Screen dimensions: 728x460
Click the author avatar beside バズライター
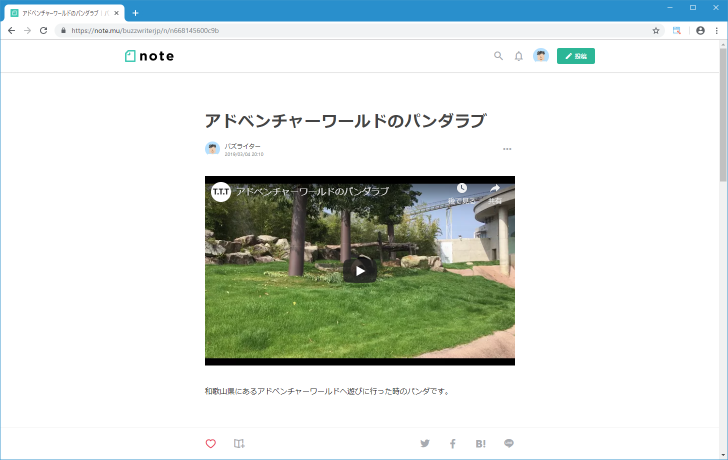212,149
